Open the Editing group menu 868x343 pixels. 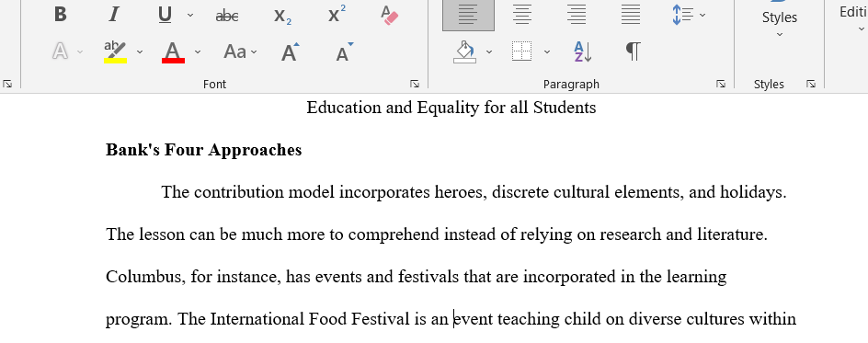pos(853,17)
